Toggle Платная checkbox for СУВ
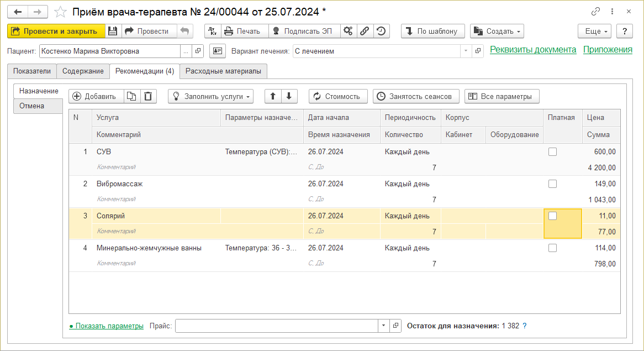 552,152
